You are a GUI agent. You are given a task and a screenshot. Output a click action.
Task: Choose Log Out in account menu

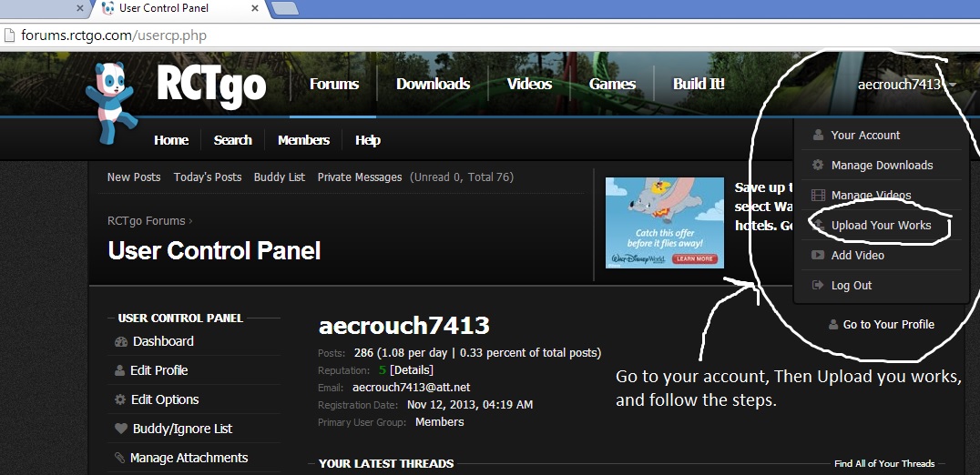tap(851, 286)
